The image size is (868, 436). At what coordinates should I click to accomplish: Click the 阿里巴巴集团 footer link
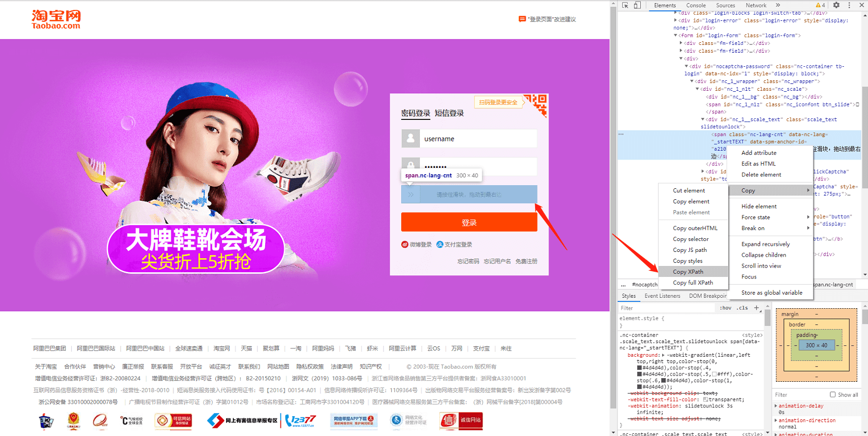pos(50,348)
